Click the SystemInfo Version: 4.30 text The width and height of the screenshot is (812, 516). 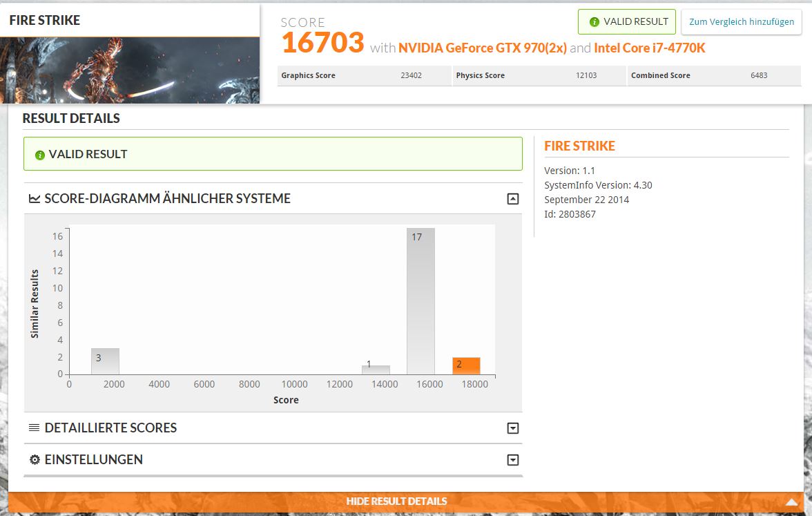598,185
